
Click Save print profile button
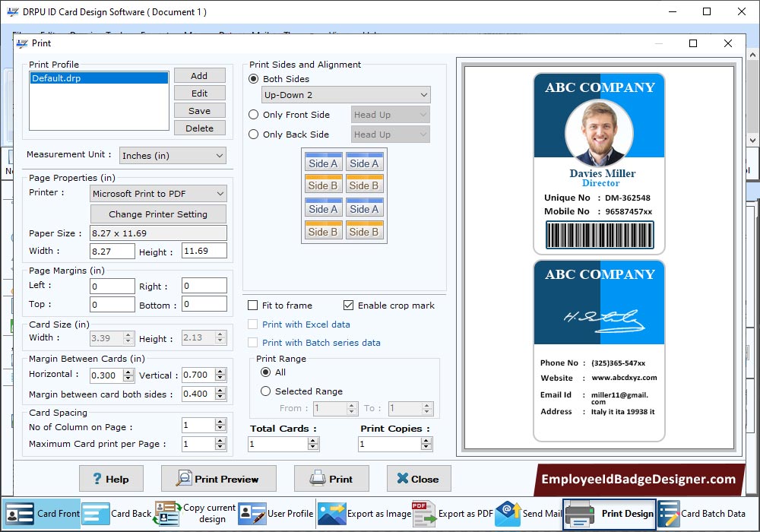(x=199, y=110)
